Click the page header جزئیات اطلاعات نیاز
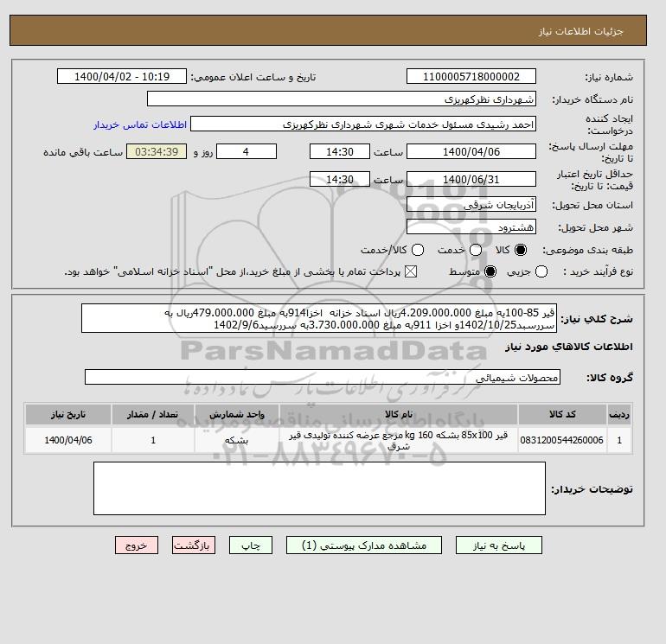This screenshot has width=666, height=644. (580, 31)
